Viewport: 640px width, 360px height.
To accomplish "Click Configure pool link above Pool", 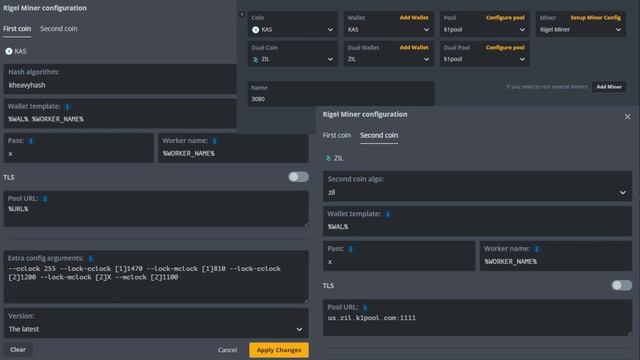I will tap(505, 18).
